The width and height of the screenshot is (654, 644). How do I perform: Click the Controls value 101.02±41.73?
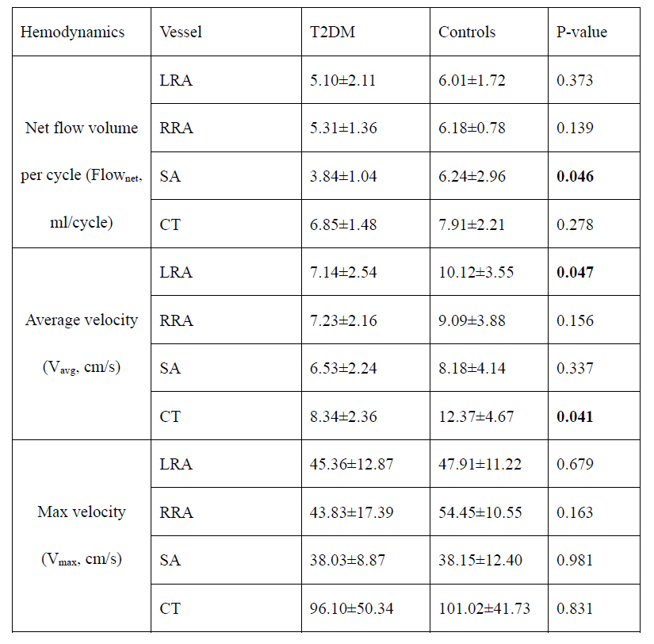coord(484,608)
